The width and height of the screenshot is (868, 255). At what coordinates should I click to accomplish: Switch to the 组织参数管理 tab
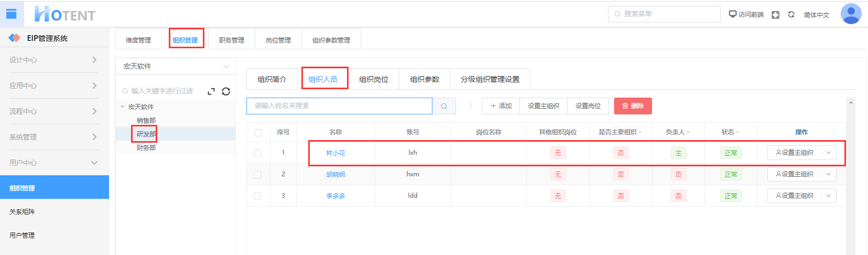pyautogui.click(x=331, y=40)
